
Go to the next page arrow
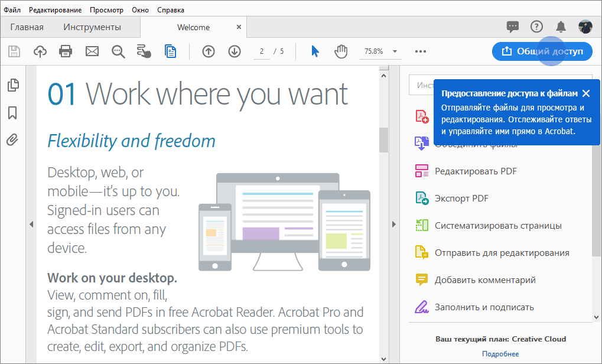point(234,51)
